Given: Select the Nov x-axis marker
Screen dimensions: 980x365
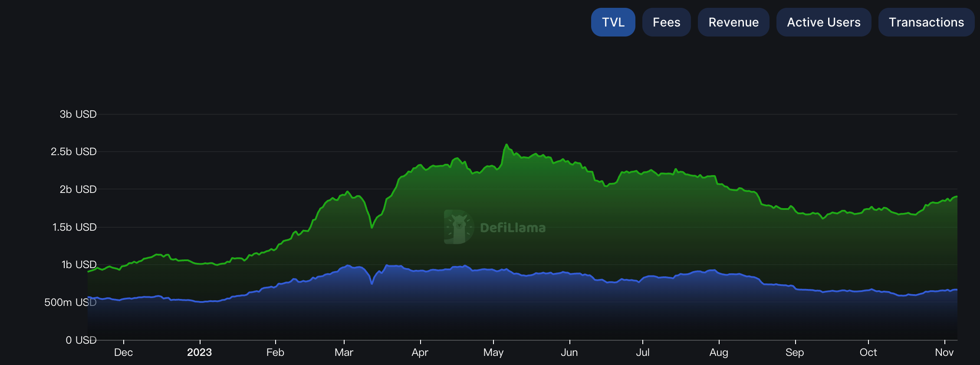Looking at the screenshot, I should tap(944, 352).
